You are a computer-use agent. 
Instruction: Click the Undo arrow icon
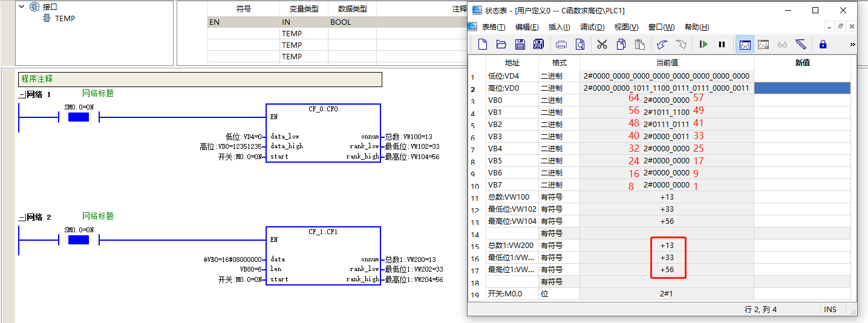tap(662, 44)
